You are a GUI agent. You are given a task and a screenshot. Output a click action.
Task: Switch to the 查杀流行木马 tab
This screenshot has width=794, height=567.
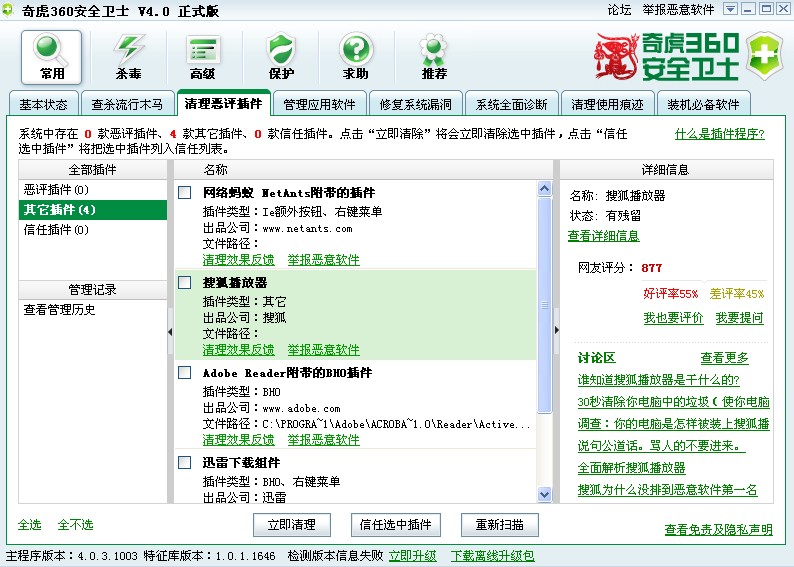(x=127, y=104)
